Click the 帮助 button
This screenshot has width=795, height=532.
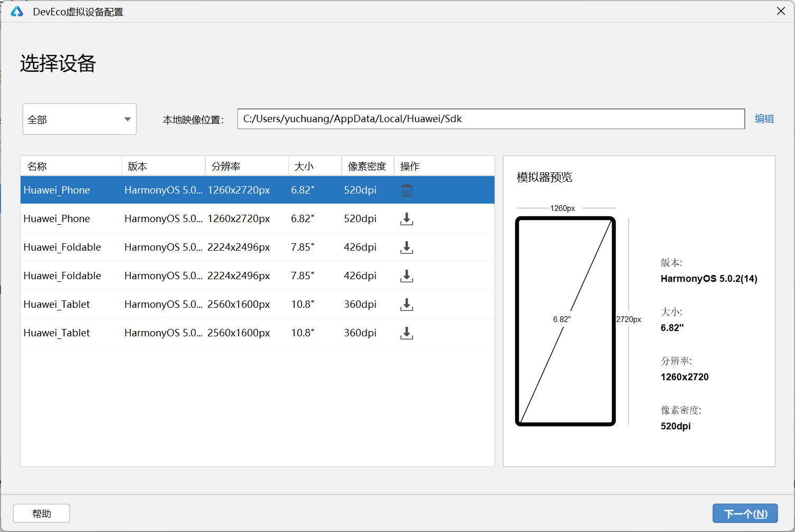[x=41, y=513]
